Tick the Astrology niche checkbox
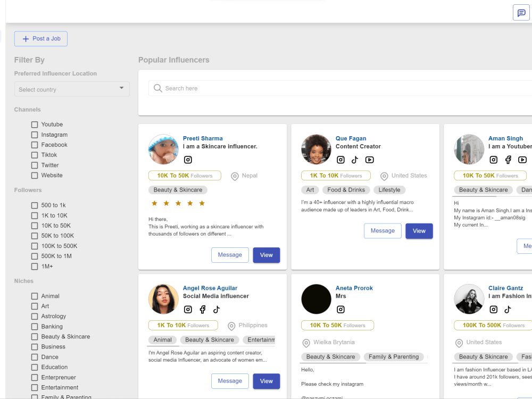The height and width of the screenshot is (399, 532). tap(35, 316)
